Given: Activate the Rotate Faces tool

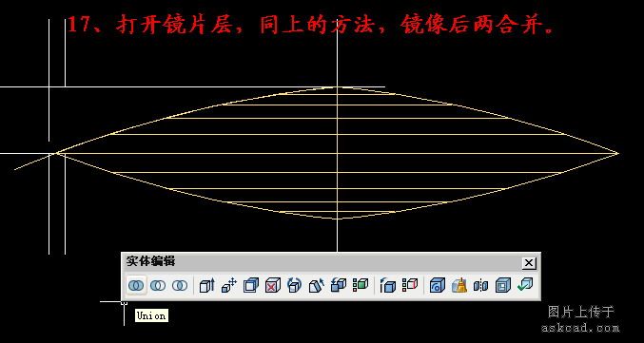Looking at the screenshot, I should click(x=295, y=285).
